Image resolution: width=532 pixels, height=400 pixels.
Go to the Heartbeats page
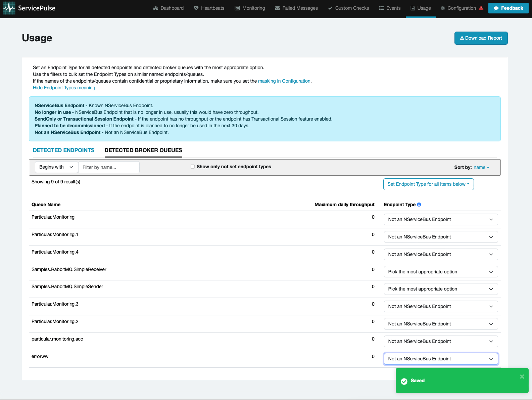209,8
